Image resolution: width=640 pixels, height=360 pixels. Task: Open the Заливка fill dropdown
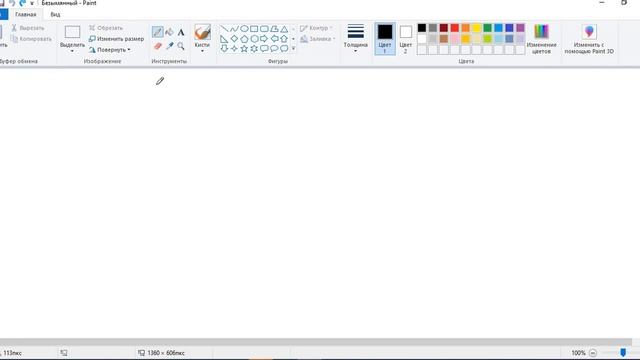pos(317,39)
